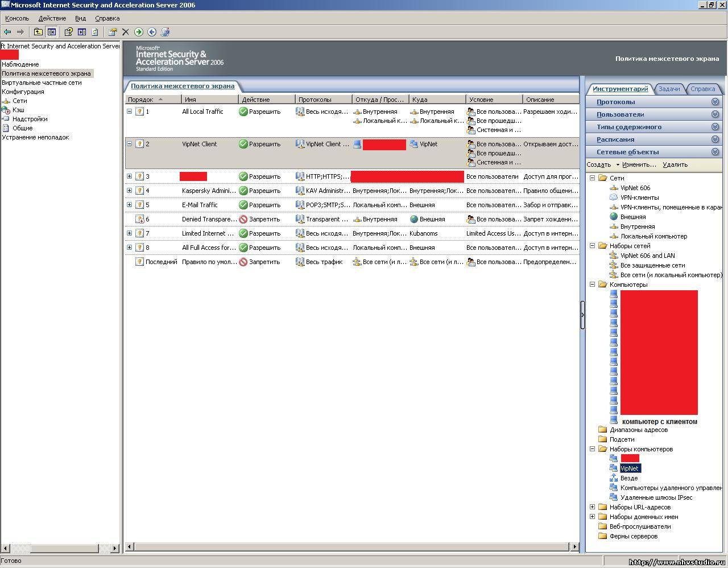Collapse task pane using the splitter handle
728x568 pixels.
pos(582,315)
